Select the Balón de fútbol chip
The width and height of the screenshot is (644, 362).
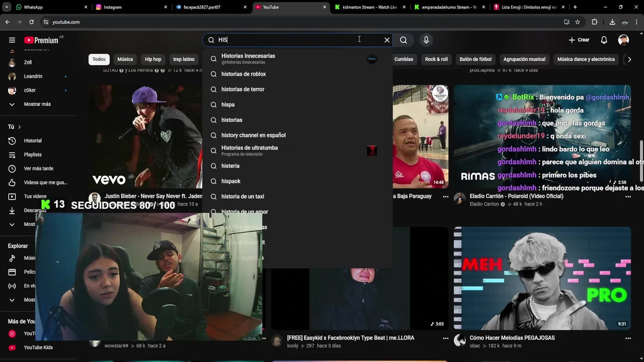click(x=475, y=59)
